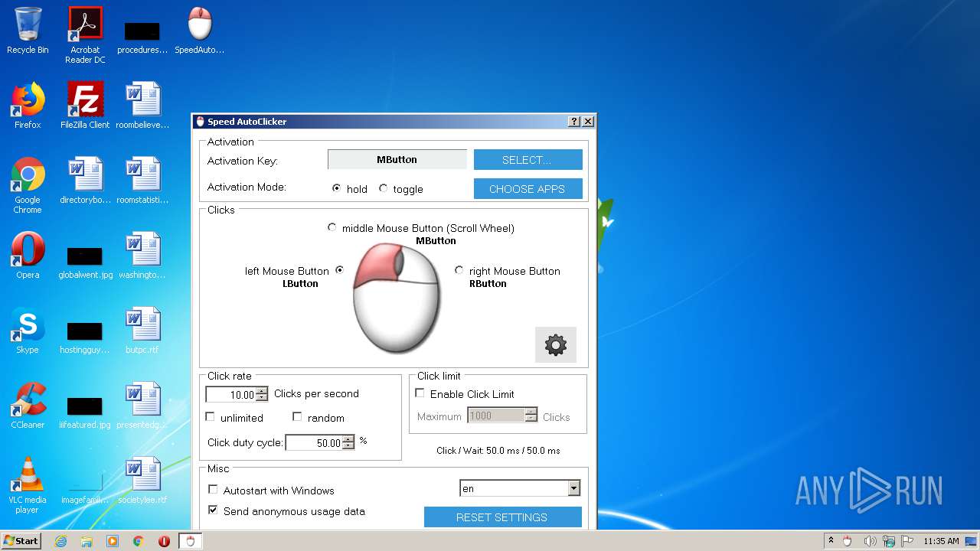
Task: Open Recycle Bin desktop icon
Action: 28,31
